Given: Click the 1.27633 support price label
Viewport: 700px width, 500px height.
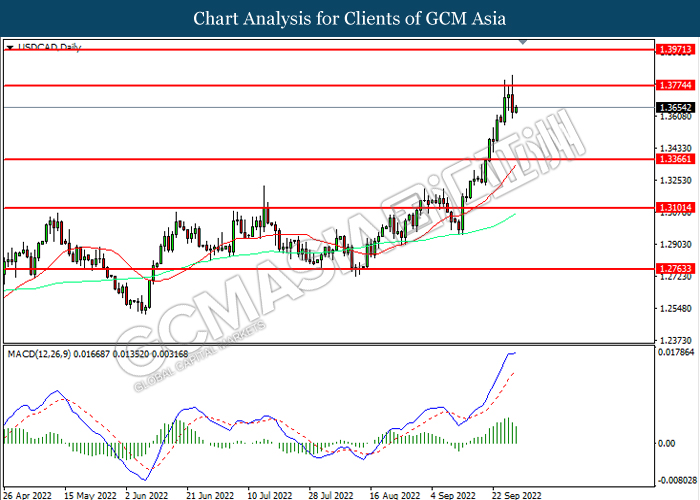Looking at the screenshot, I should (x=675, y=269).
